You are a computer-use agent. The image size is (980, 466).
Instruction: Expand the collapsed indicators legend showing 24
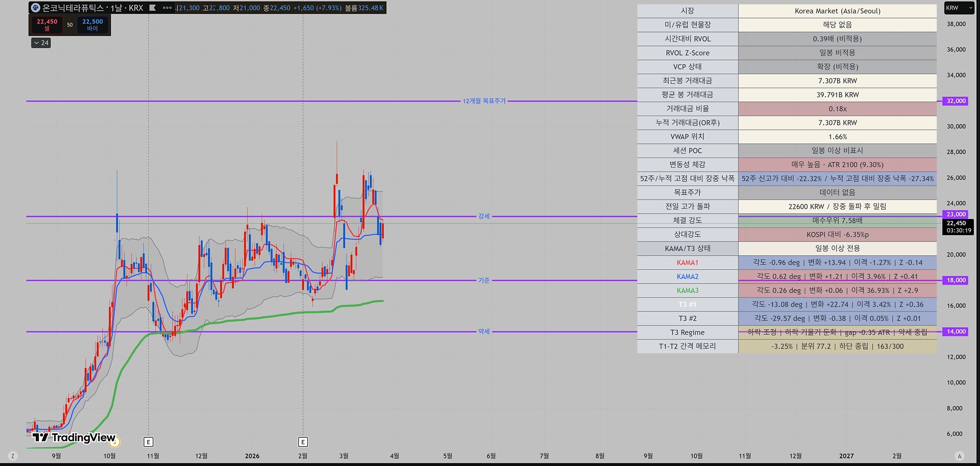pos(41,43)
